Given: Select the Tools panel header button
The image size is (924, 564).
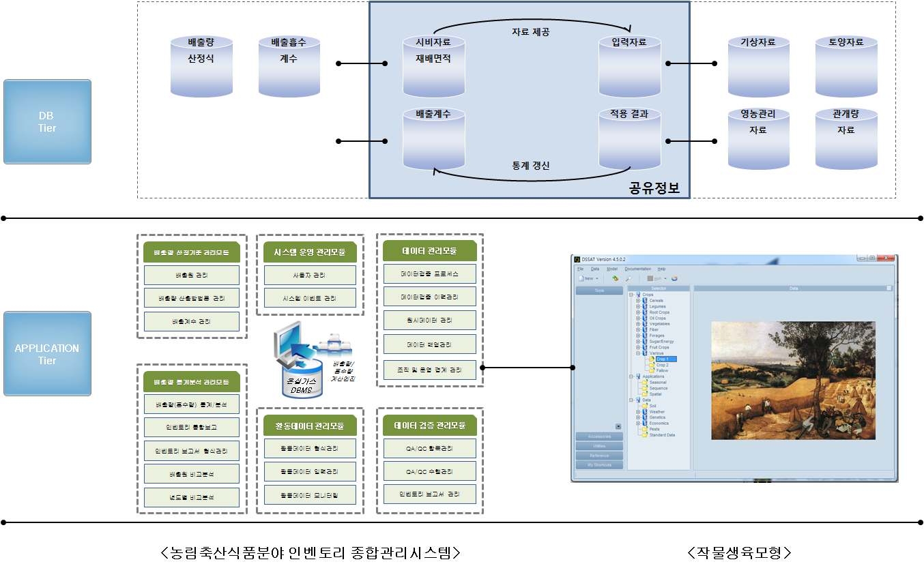Looking at the screenshot, I should [x=600, y=291].
